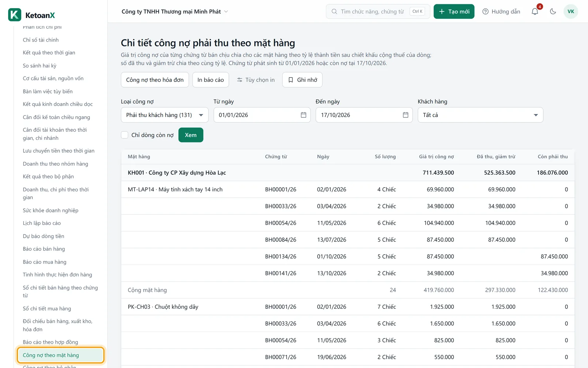Click item MT-LAP14 Máy tính xách tay
The width and height of the screenshot is (588, 368).
tap(175, 190)
